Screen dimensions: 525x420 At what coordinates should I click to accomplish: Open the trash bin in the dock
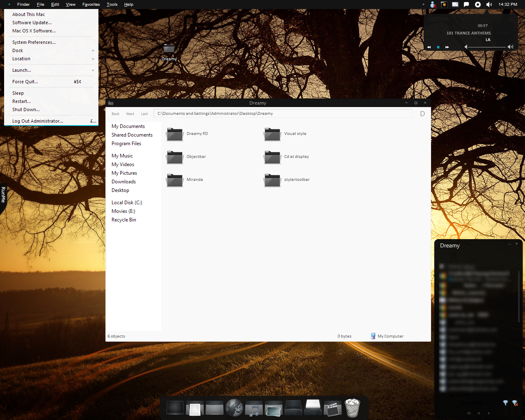pyautogui.click(x=352, y=408)
